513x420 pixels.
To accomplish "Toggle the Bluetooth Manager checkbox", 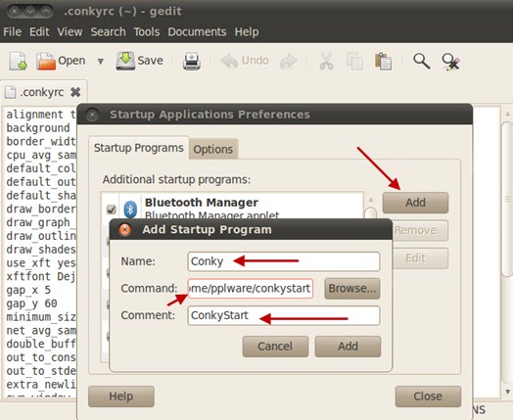I will pyautogui.click(x=112, y=210).
